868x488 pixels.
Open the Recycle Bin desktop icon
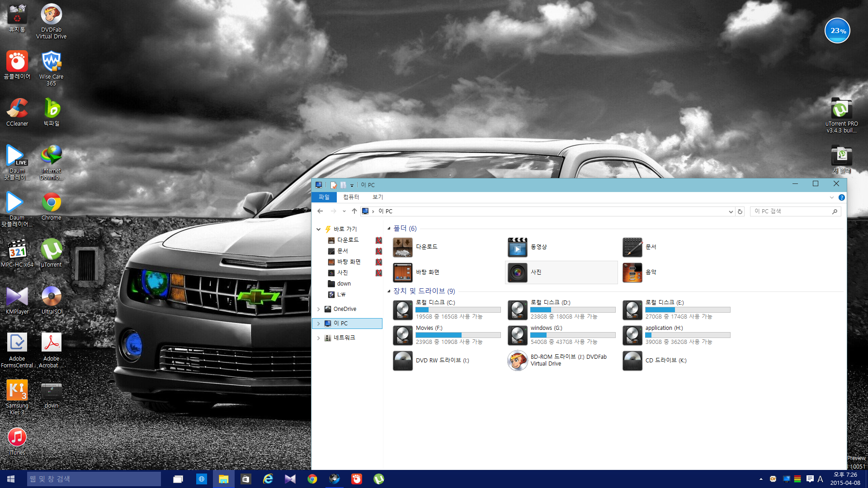(x=17, y=18)
